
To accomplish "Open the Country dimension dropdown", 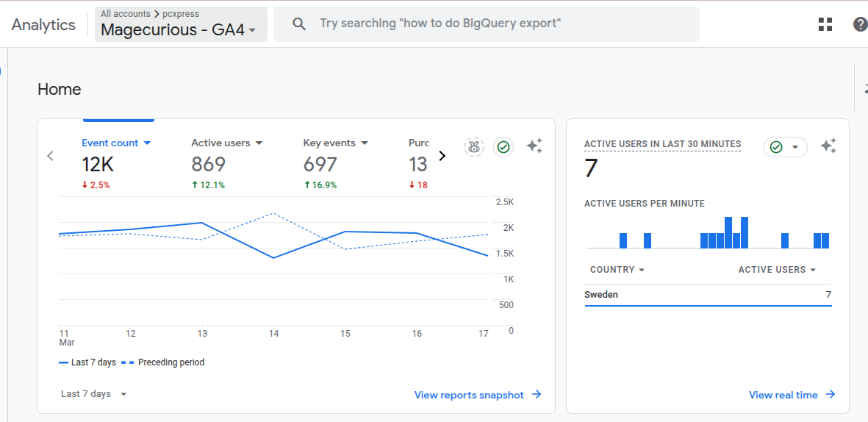I will pos(617,270).
